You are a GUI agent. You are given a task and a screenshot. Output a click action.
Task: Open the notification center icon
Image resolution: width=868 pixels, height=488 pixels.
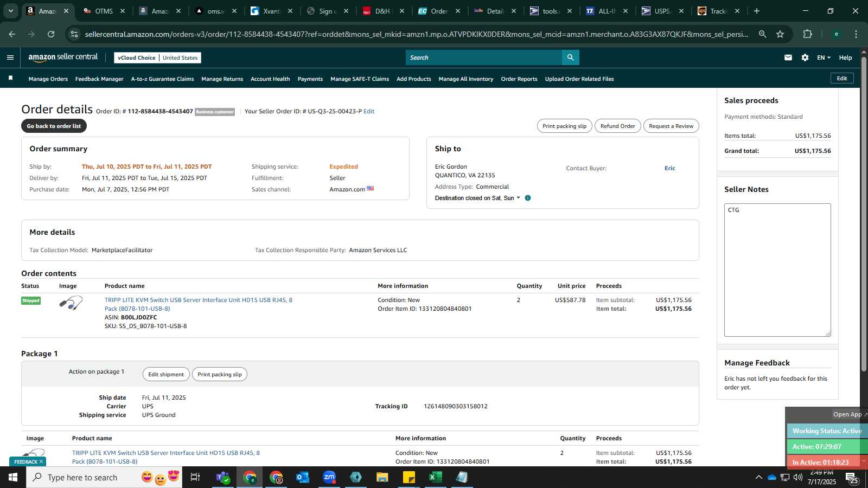852,477
